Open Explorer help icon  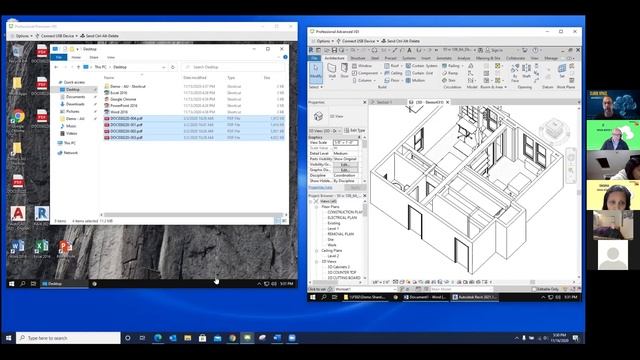[285, 57]
